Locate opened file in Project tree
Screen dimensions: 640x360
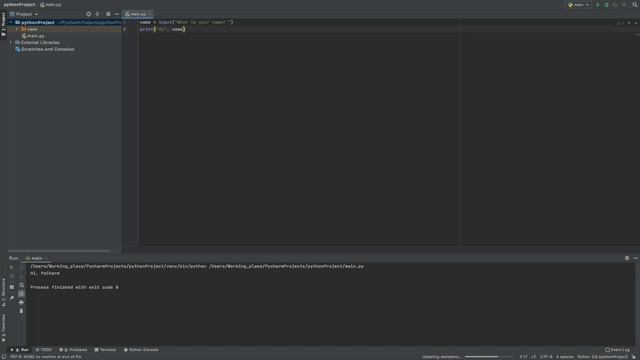point(89,14)
